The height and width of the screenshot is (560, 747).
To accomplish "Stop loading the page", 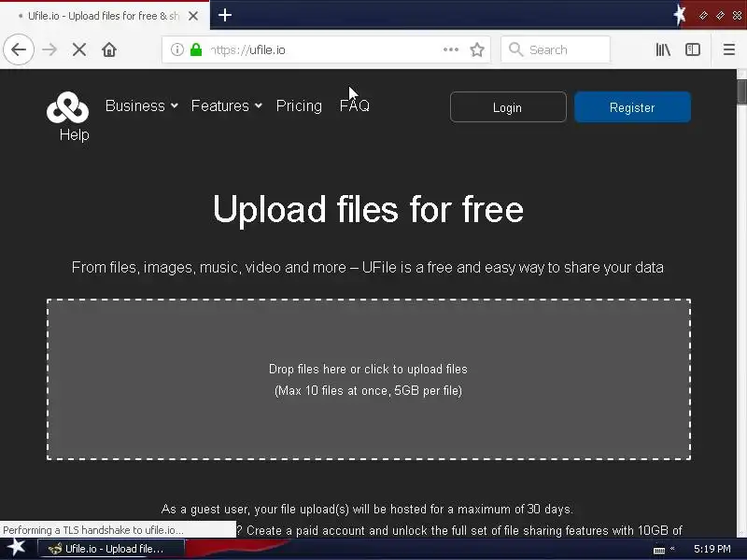I will pos(79,49).
